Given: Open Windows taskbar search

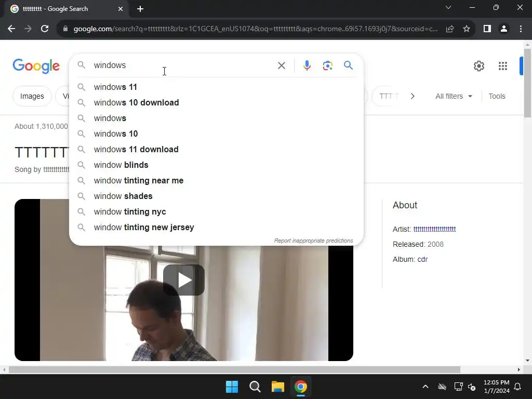Looking at the screenshot, I should click(x=255, y=387).
